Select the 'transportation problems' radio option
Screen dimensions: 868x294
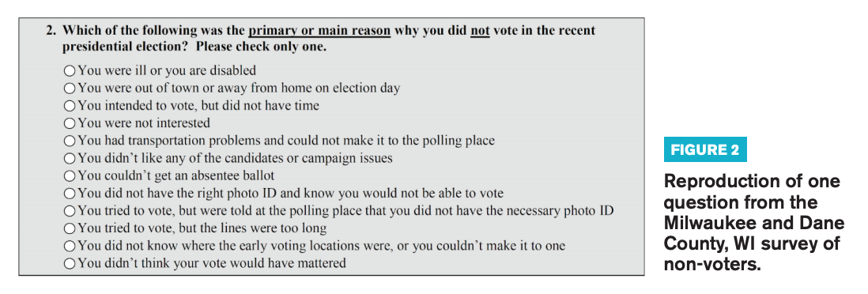point(70,141)
